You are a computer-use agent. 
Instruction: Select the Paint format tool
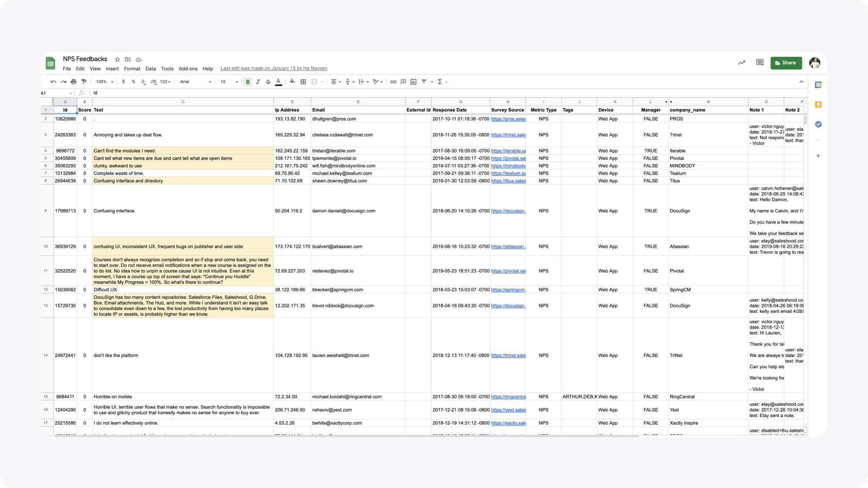[84, 82]
